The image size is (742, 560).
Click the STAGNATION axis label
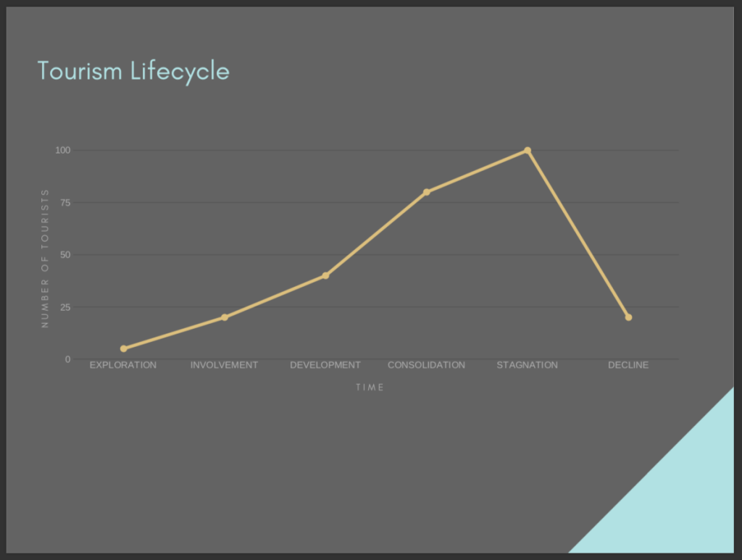click(527, 365)
